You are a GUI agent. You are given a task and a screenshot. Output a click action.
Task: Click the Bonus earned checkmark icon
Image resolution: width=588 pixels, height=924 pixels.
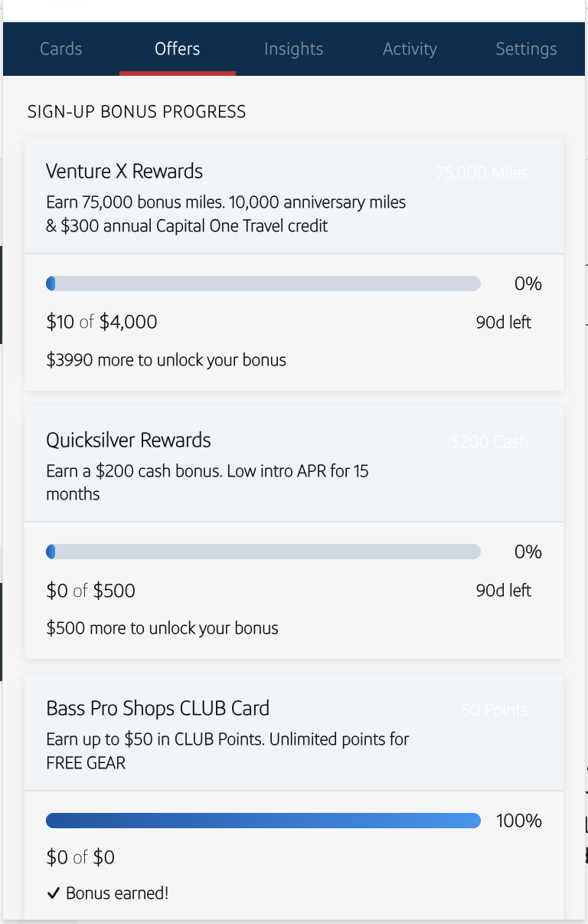(x=53, y=893)
